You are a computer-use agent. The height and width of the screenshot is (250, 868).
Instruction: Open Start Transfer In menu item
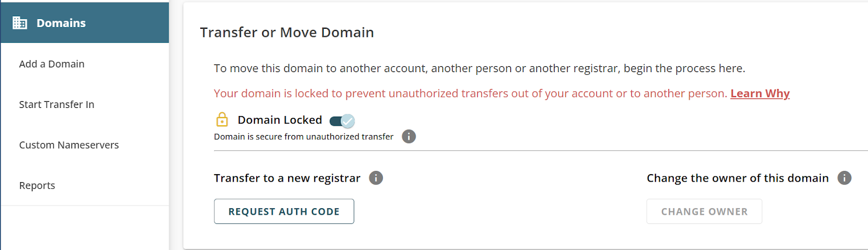pyautogui.click(x=56, y=105)
